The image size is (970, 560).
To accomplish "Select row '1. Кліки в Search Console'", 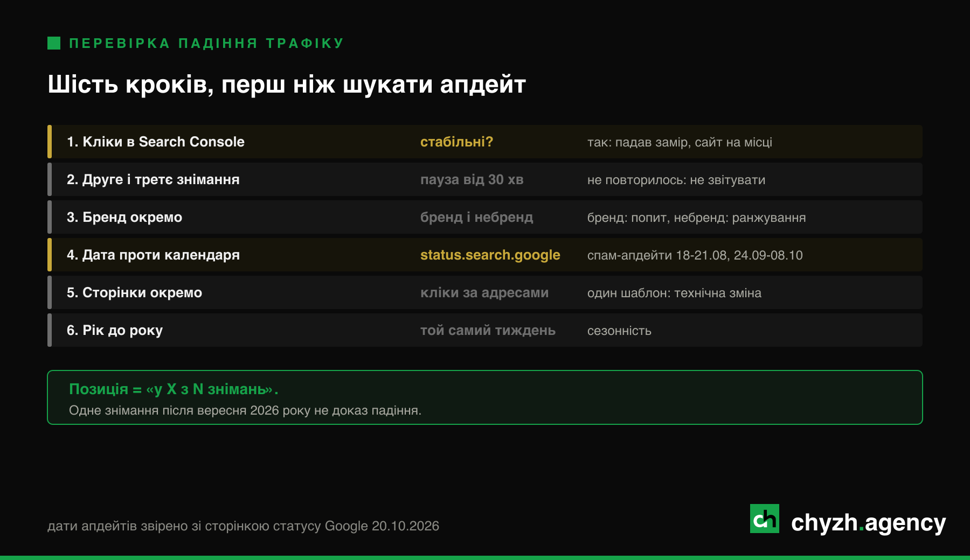I will coord(485,142).
